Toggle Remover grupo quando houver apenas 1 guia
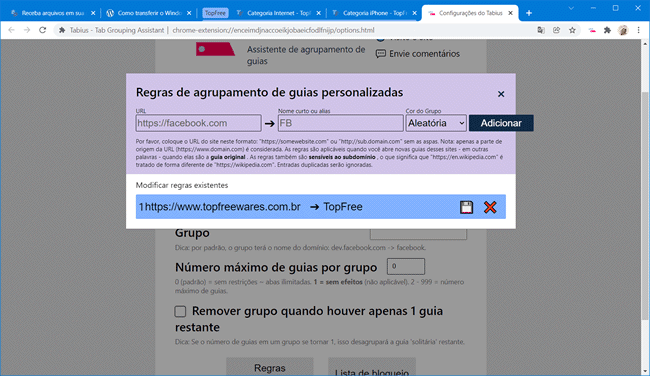 click(x=180, y=311)
